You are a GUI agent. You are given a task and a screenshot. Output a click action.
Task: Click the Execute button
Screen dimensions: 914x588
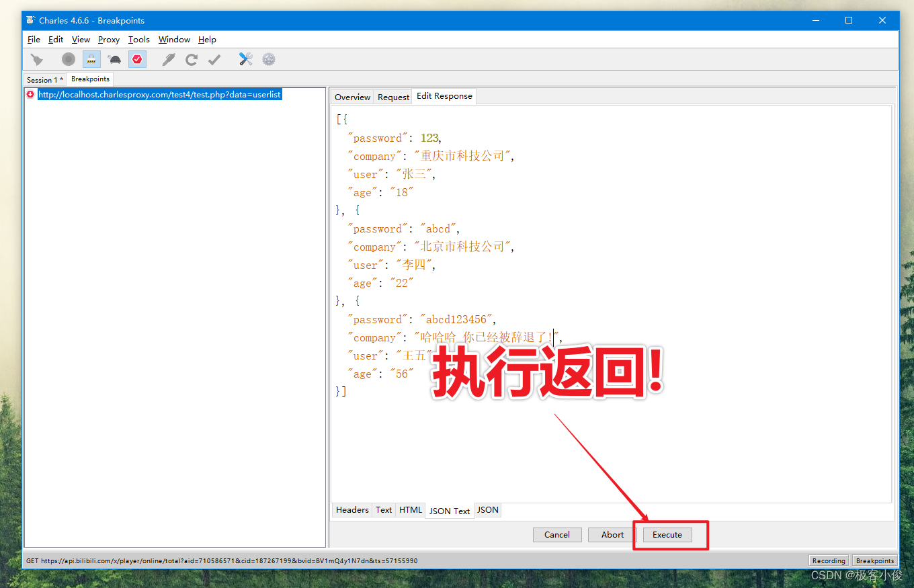click(667, 535)
